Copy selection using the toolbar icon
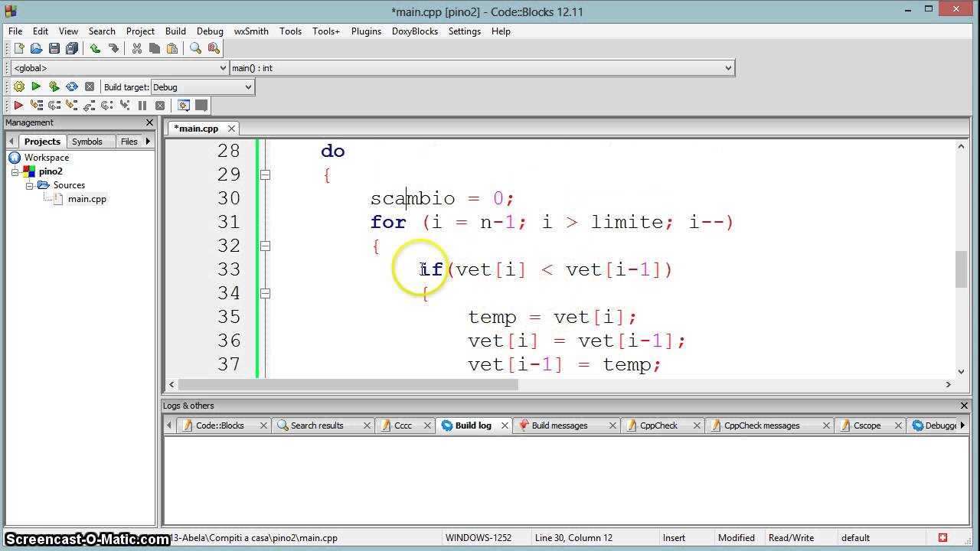 tap(155, 48)
